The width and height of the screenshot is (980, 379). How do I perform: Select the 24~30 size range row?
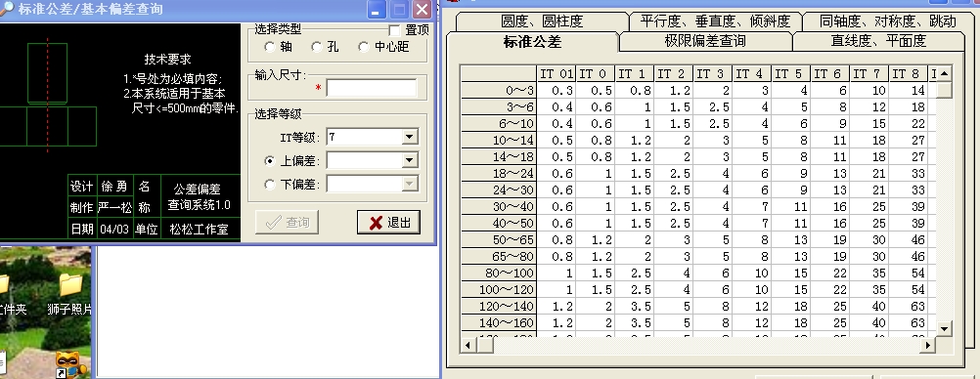click(x=499, y=189)
